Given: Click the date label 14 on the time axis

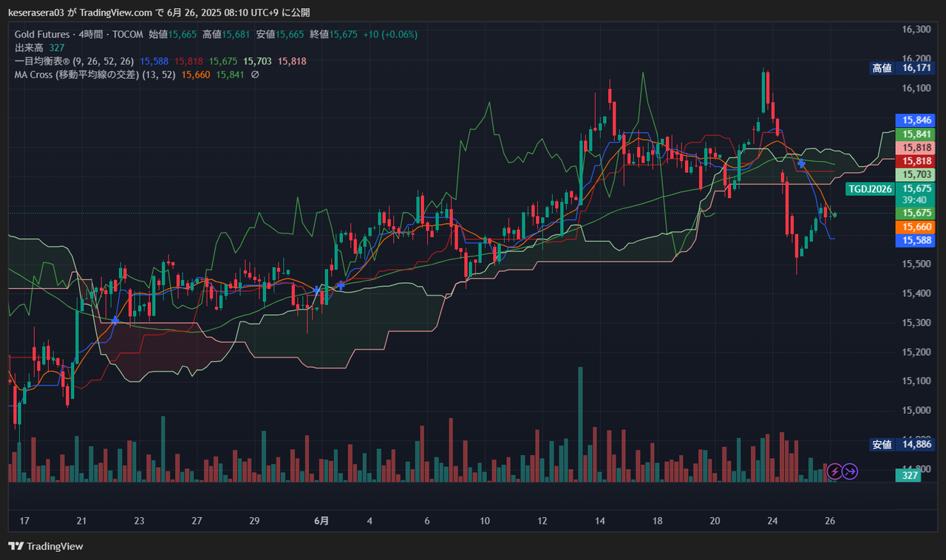Looking at the screenshot, I should pos(600,521).
